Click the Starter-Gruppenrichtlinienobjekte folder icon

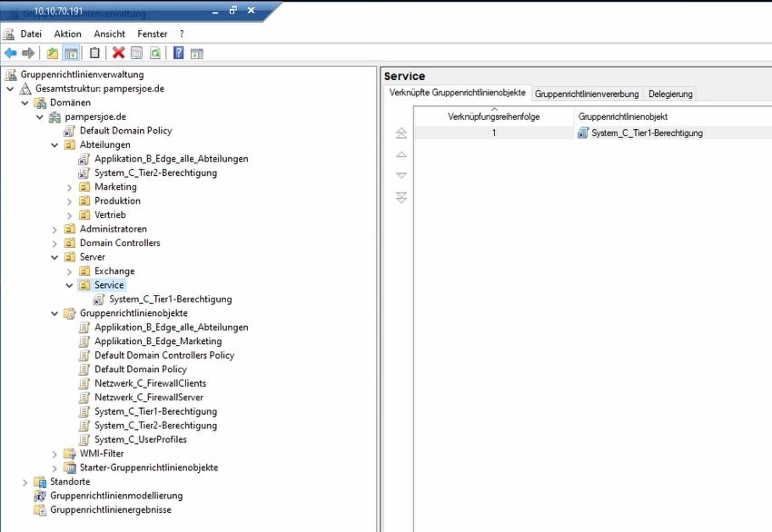[69, 468]
